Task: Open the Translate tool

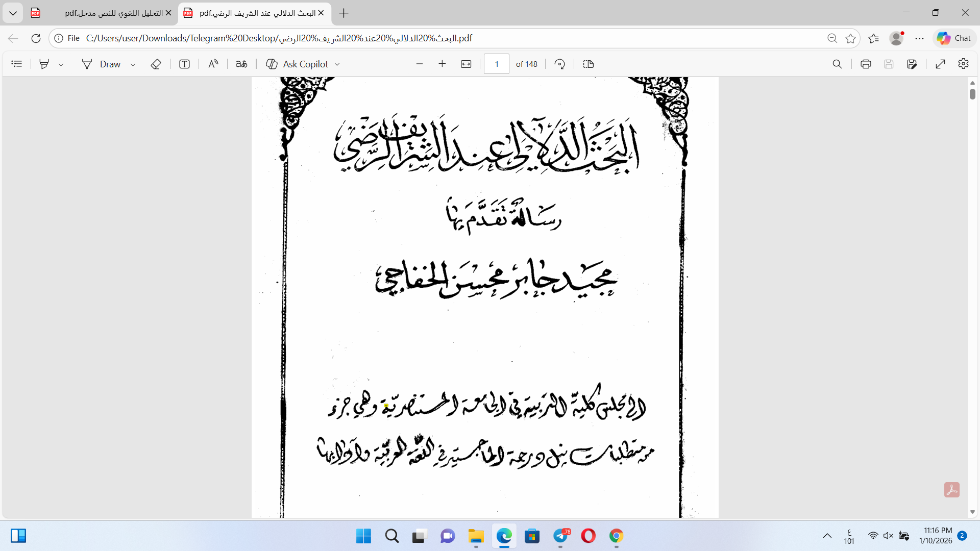Action: click(241, 64)
